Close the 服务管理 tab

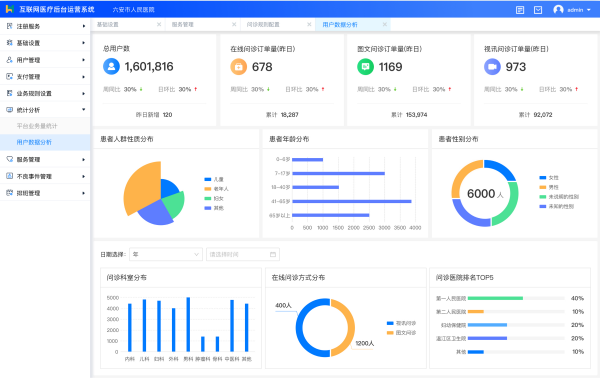coord(234,24)
